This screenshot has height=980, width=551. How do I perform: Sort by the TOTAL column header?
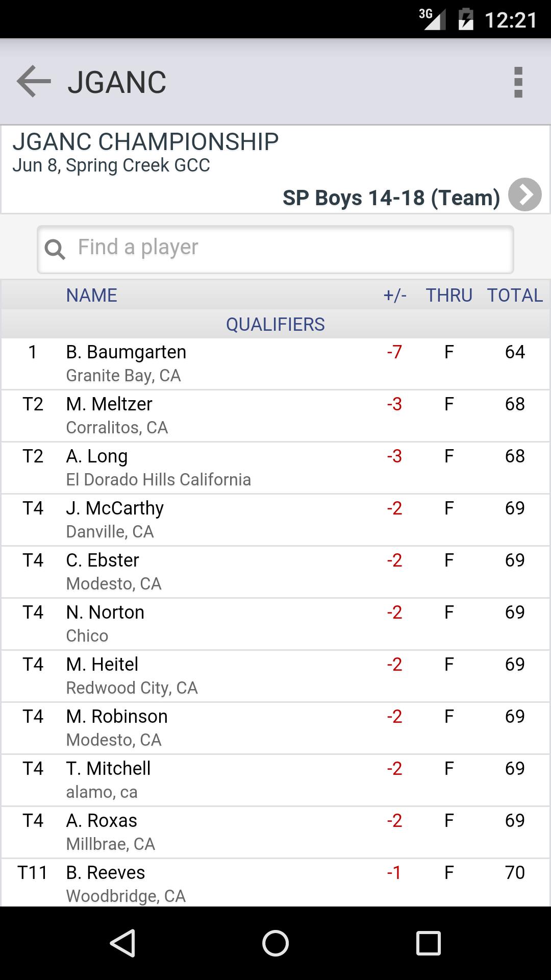pos(515,295)
